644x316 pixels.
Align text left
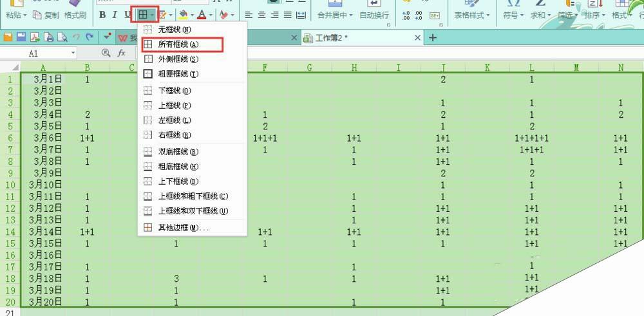248,15
